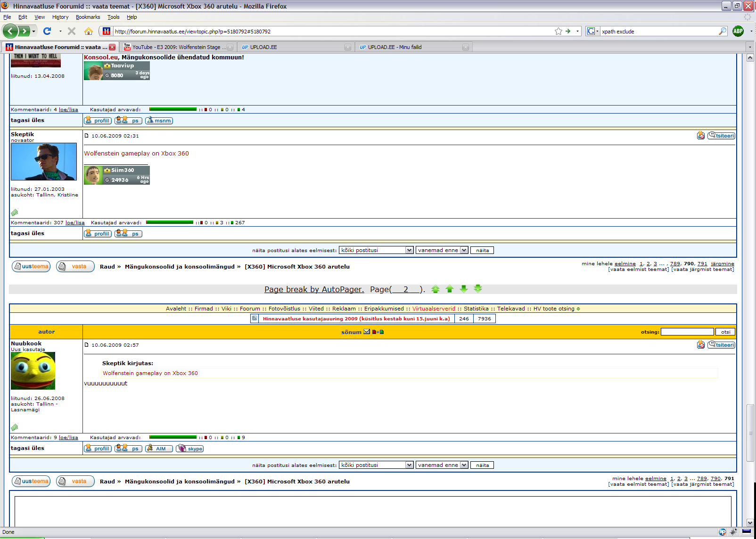Click the AIM contact button
756x539 pixels.
point(159,449)
